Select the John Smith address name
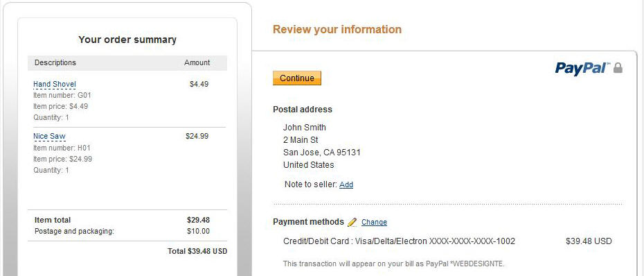Viewport: 644px width, 276px height. click(304, 128)
